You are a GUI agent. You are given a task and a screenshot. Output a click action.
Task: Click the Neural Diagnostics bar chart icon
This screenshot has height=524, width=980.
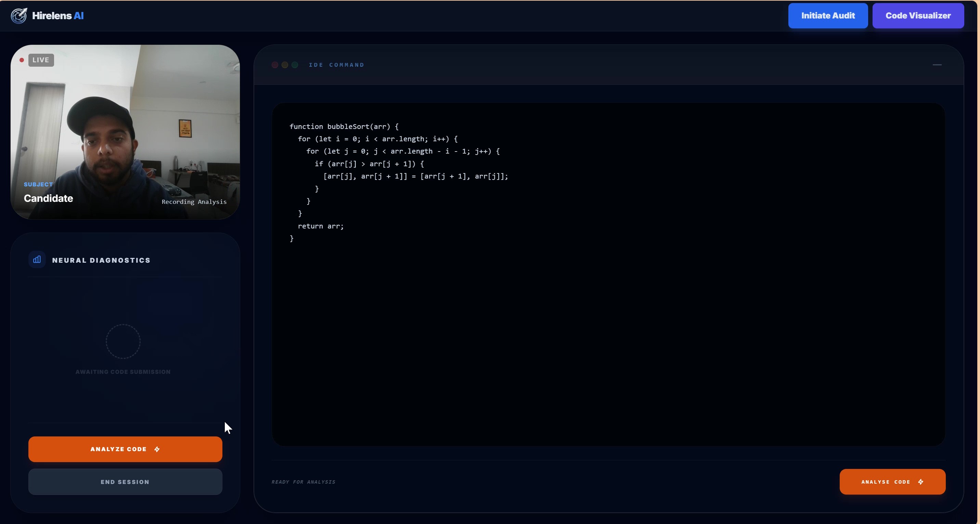click(x=37, y=260)
